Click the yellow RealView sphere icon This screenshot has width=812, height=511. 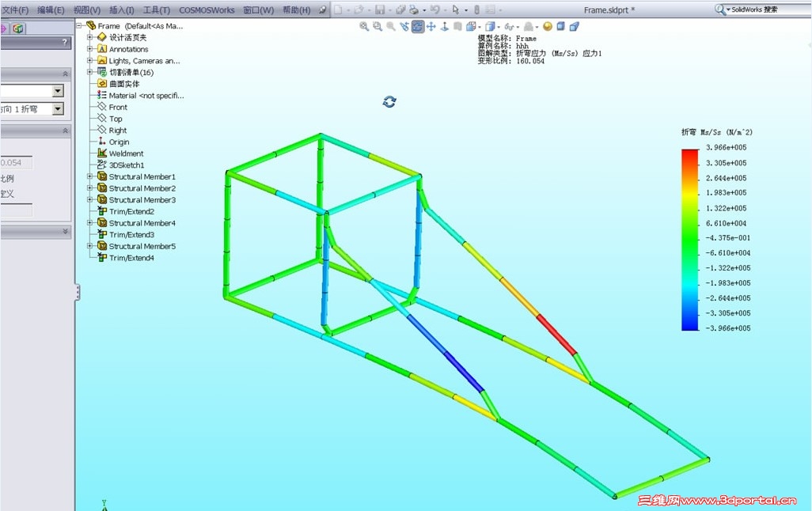coord(548,26)
